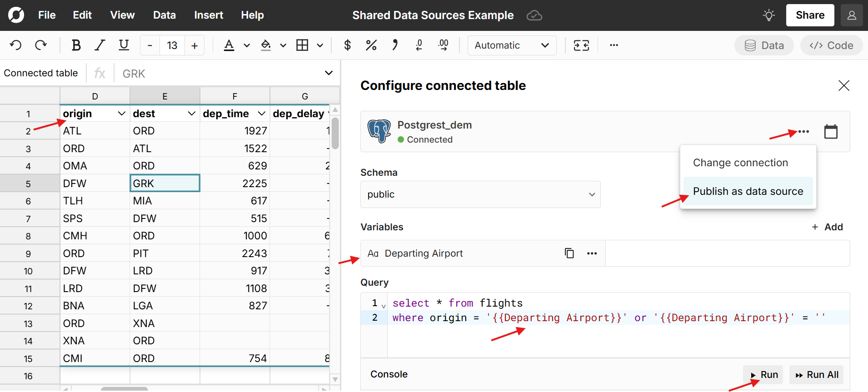Click the merge cells icon
This screenshot has height=392, width=868.
click(x=581, y=45)
